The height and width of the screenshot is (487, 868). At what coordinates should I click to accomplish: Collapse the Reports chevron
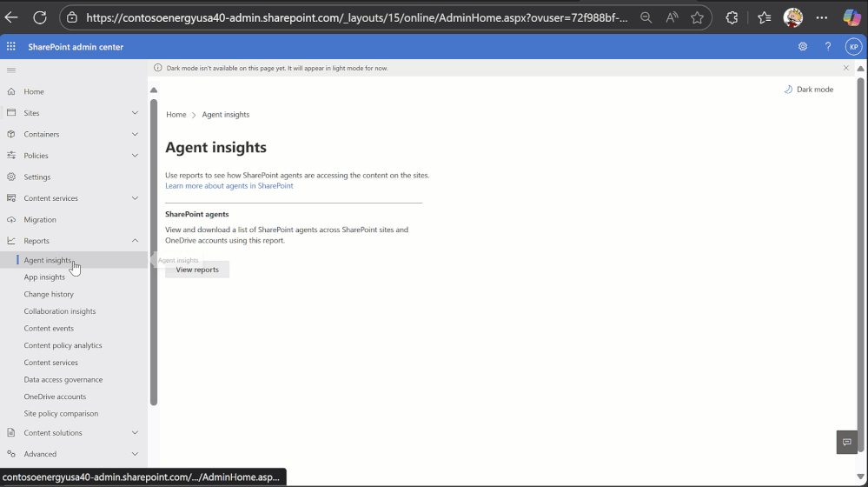[135, 240]
